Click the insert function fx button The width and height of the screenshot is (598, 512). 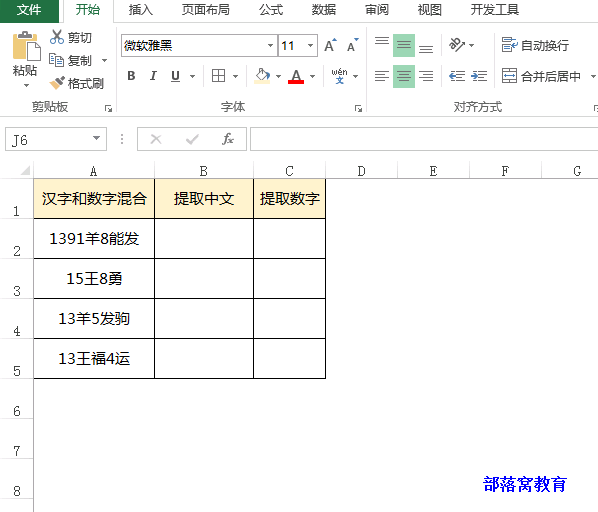228,139
